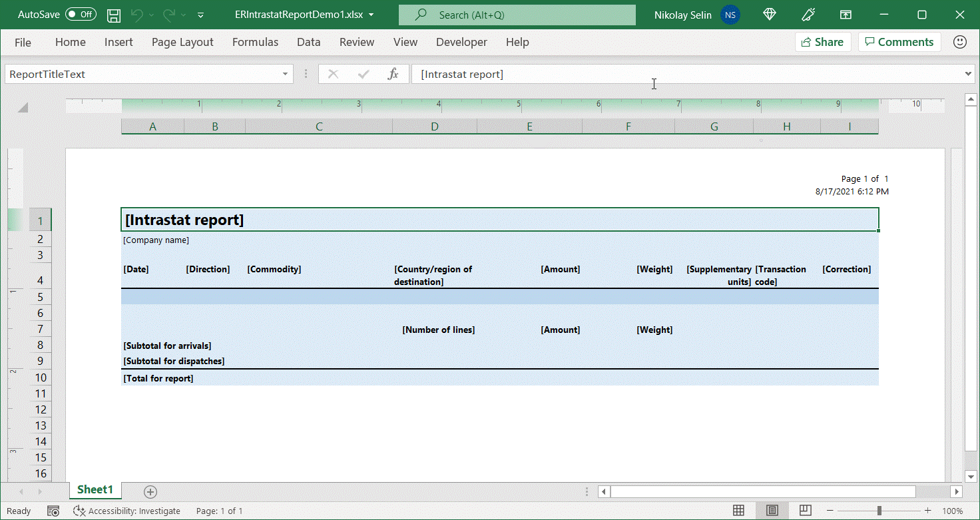Toggle AutoSave off switch
Viewport: 980px width, 520px height.
tap(80, 14)
